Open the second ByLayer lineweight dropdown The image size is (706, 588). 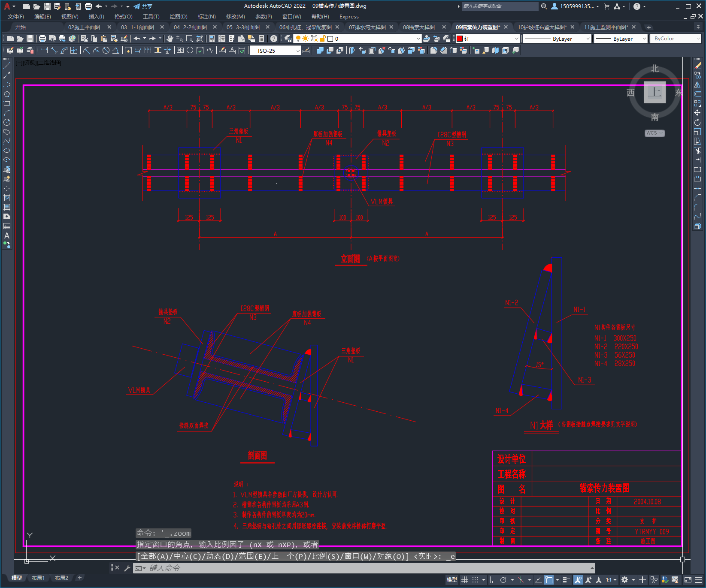[621, 39]
